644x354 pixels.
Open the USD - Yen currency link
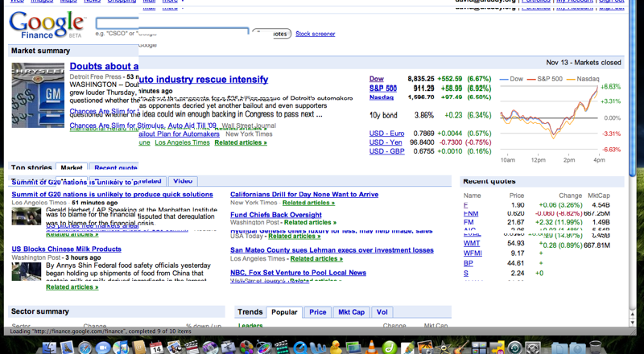tap(386, 142)
